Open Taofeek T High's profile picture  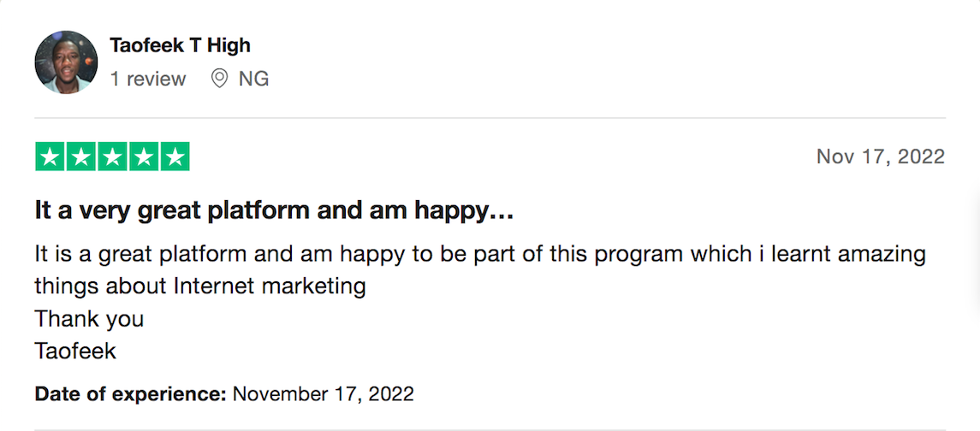(x=66, y=62)
